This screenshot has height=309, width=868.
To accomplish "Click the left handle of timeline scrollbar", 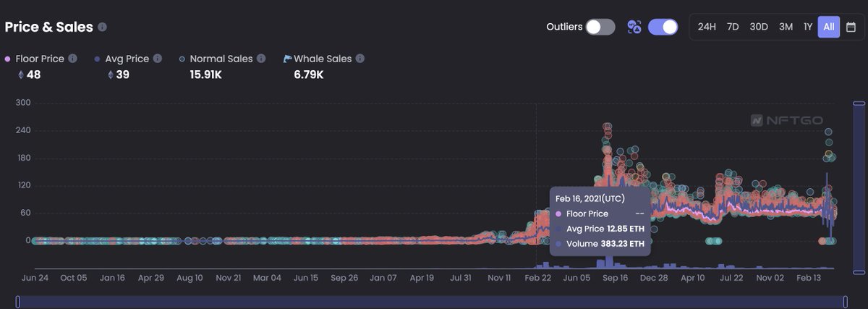I will pyautogui.click(x=18, y=301).
